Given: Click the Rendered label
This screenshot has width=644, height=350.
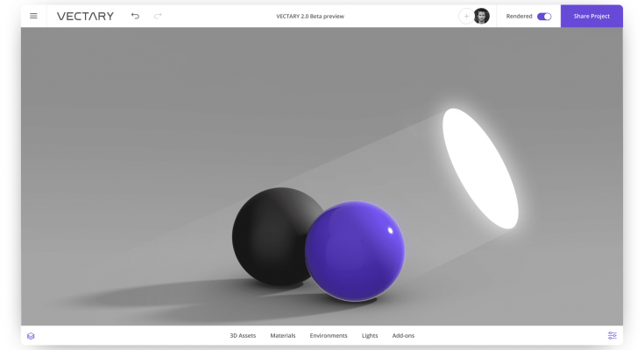Looking at the screenshot, I should click(519, 17).
